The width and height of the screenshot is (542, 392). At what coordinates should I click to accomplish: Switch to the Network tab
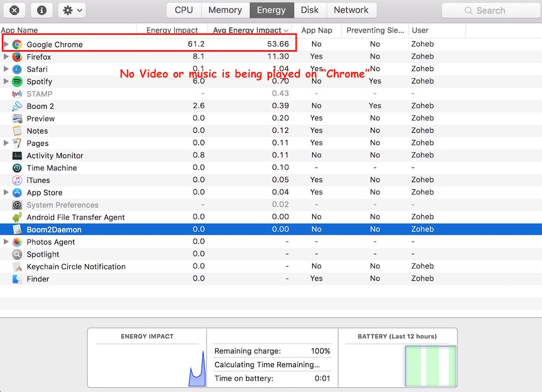(351, 10)
